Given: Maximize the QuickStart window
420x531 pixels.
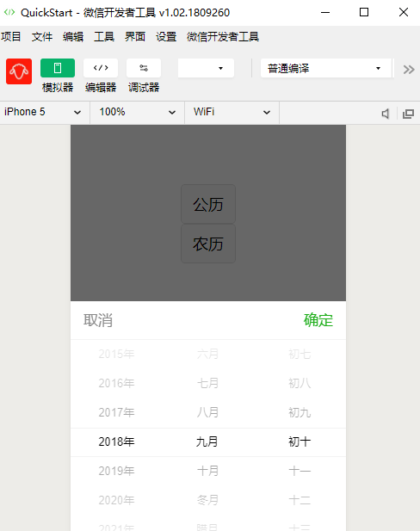Looking at the screenshot, I should 364,12.
